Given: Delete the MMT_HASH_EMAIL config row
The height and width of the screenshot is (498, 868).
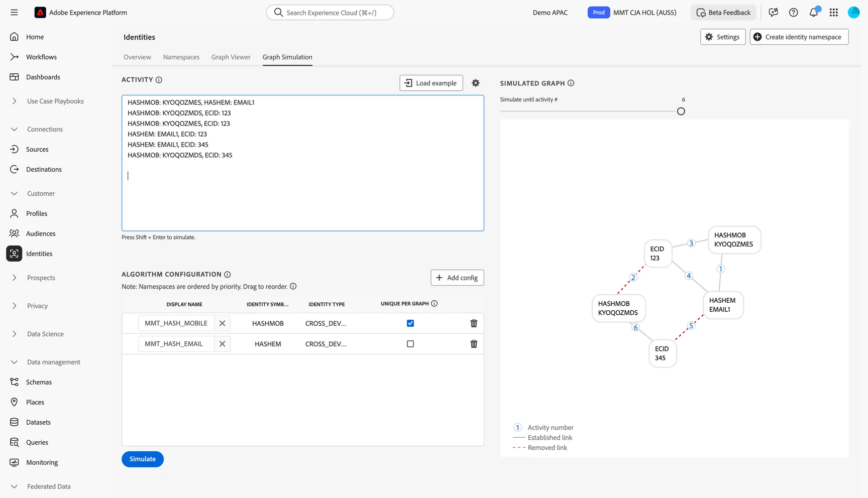Looking at the screenshot, I should tap(474, 344).
